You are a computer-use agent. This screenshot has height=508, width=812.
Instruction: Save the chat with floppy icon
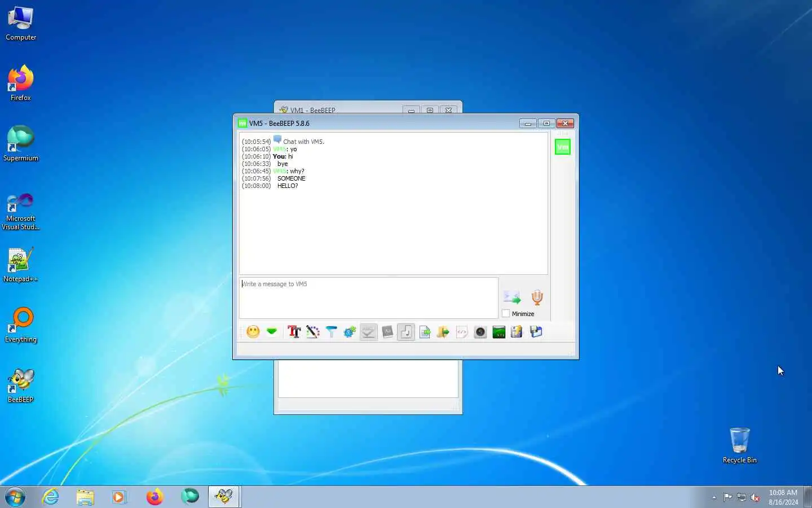pos(517,332)
